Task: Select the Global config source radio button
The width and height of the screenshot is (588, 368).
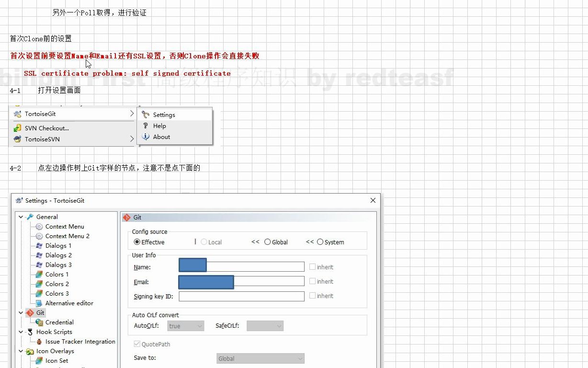Action: (267, 242)
